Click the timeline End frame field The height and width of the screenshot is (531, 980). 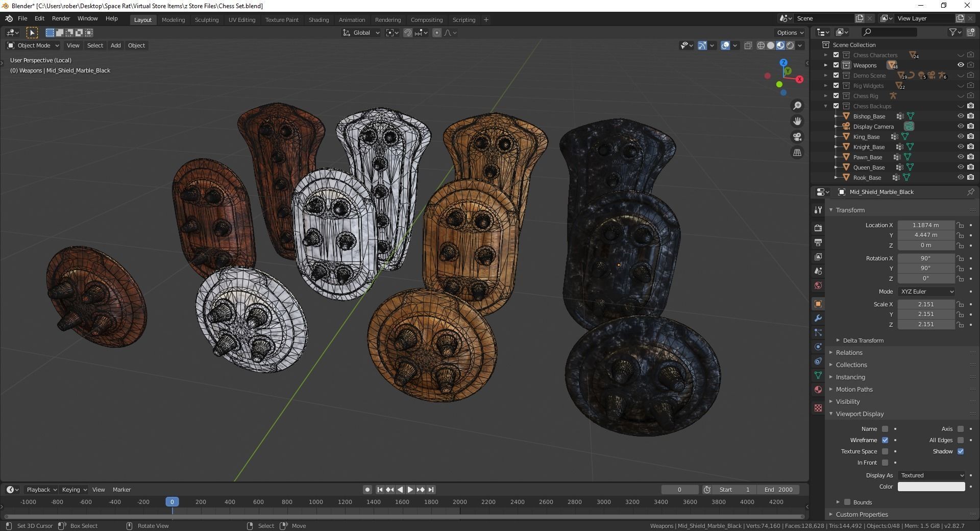pyautogui.click(x=778, y=490)
